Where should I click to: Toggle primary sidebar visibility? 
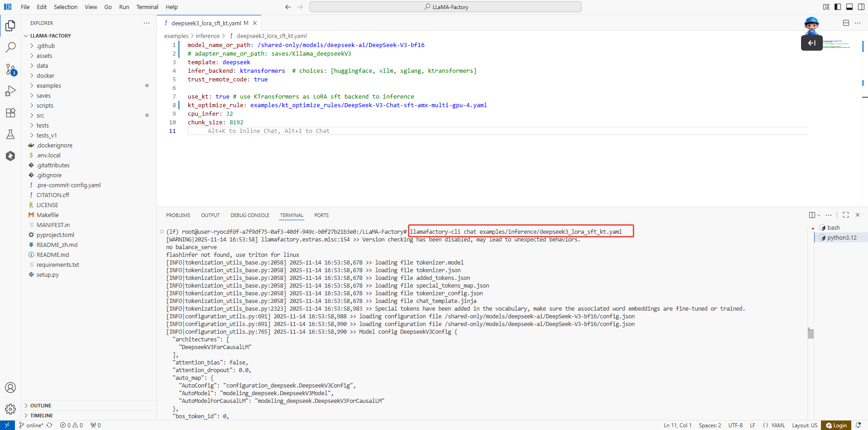[x=838, y=7]
